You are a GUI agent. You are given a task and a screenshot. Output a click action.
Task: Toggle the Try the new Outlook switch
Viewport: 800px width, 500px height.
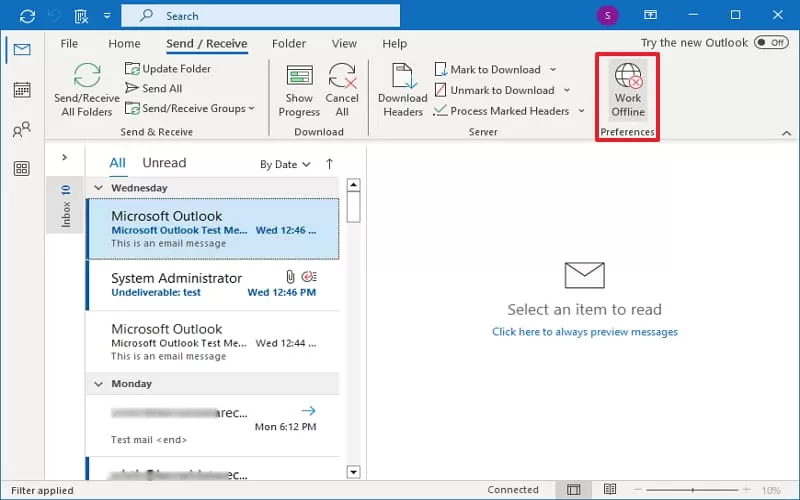pos(771,42)
